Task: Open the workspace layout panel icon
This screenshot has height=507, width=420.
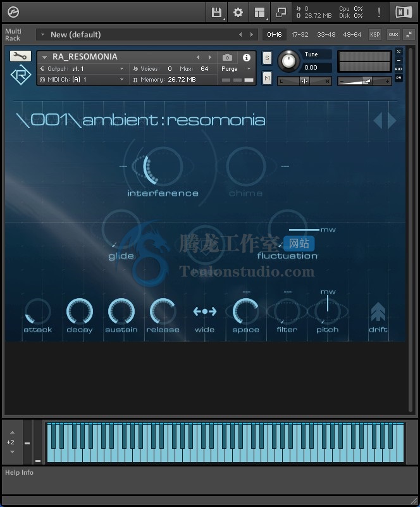Action: tap(259, 12)
